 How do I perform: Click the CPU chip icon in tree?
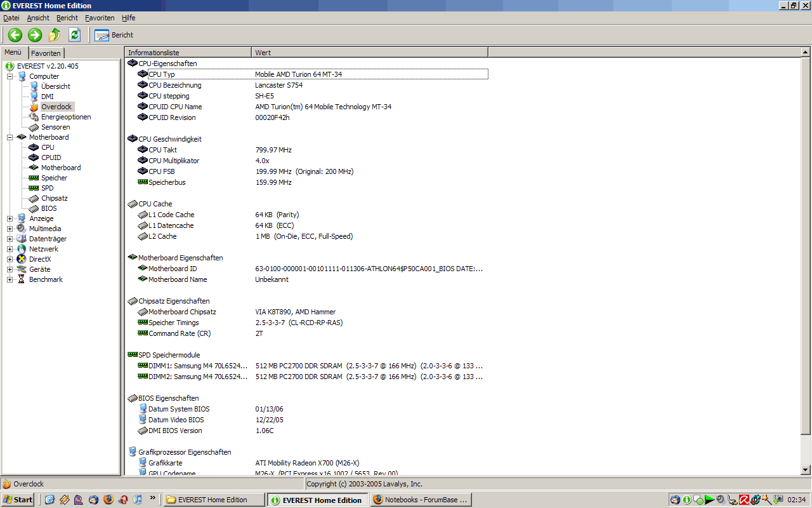(34, 147)
